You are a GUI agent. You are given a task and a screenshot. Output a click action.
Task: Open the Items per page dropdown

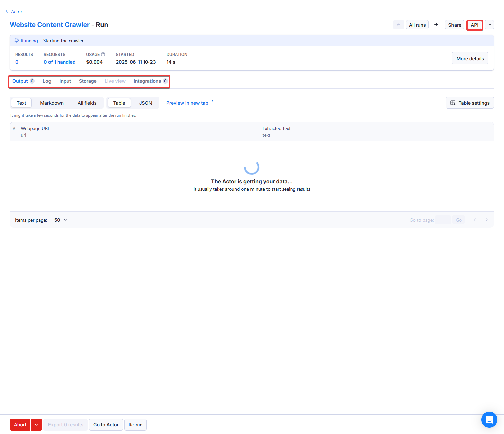[x=61, y=220]
